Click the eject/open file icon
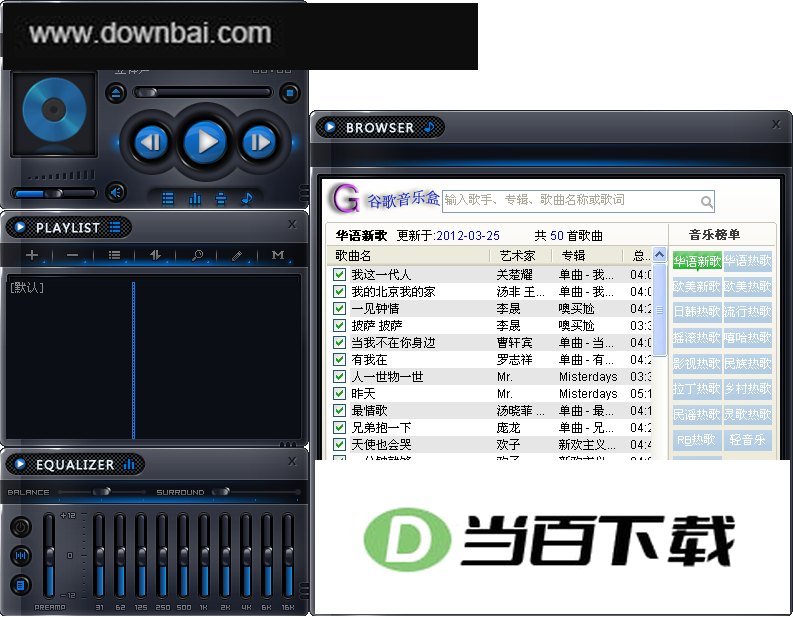 click(x=116, y=93)
